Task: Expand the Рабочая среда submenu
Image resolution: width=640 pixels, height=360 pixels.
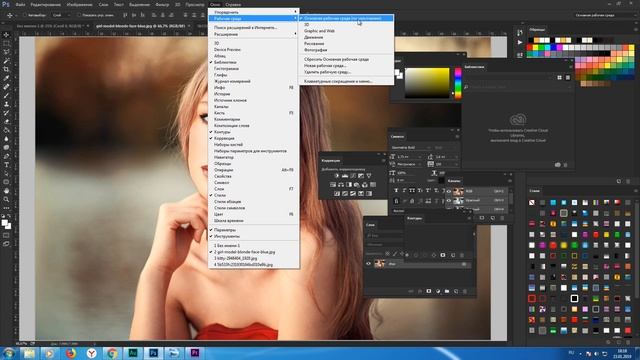Action: [253, 18]
